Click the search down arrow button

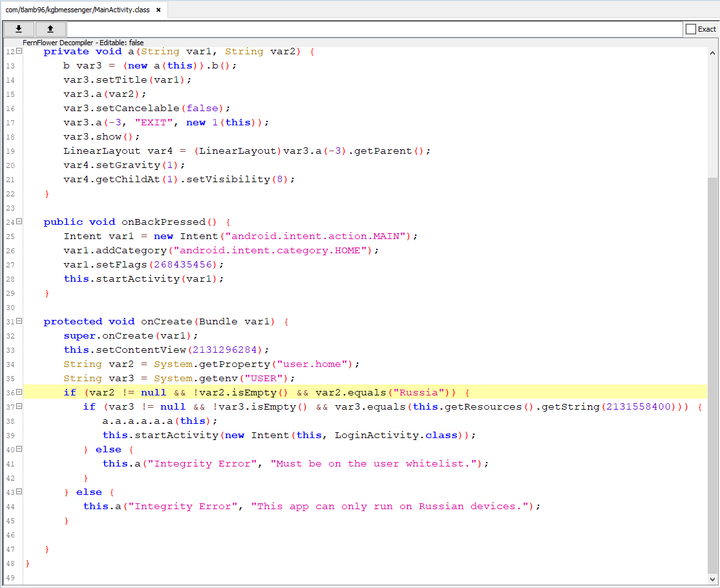pyautogui.click(x=19, y=29)
